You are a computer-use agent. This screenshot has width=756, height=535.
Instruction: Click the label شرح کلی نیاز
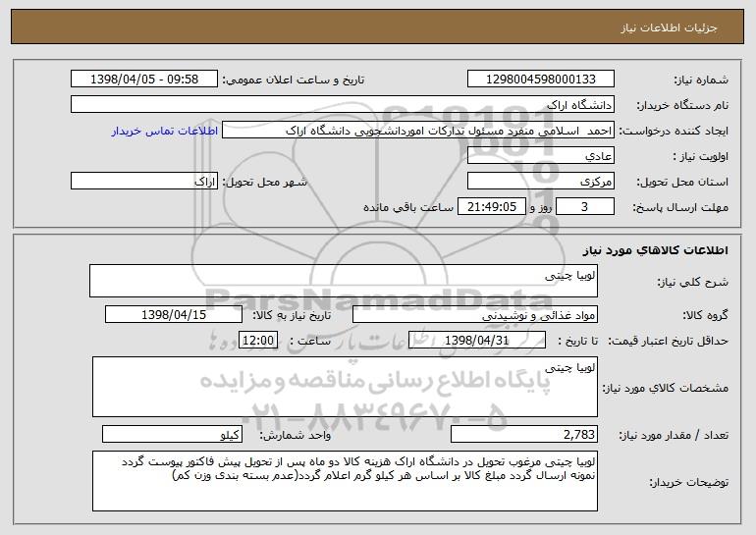693,282
